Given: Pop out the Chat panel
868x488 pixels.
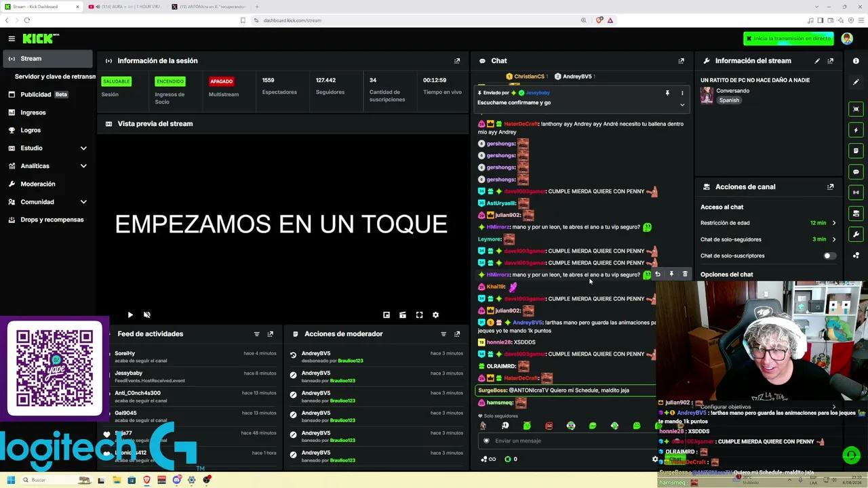Looking at the screenshot, I should click(x=682, y=61).
